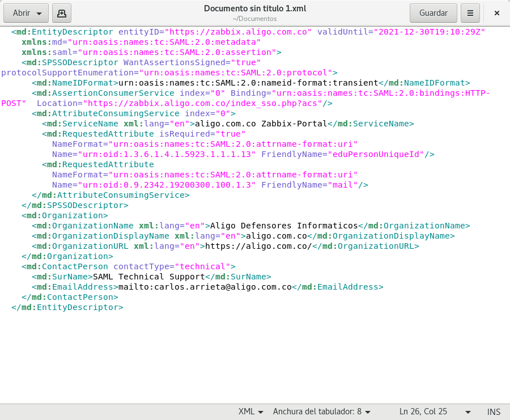Click the https://aligo.com.co/ organization URL
510x420 pixels.
point(258,246)
